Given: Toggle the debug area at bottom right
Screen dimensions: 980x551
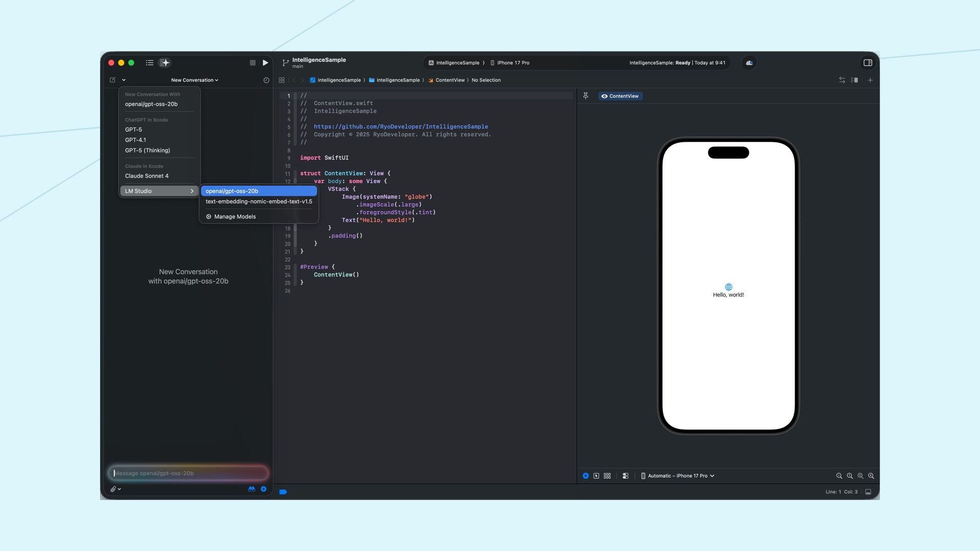Looking at the screenshot, I should [868, 492].
